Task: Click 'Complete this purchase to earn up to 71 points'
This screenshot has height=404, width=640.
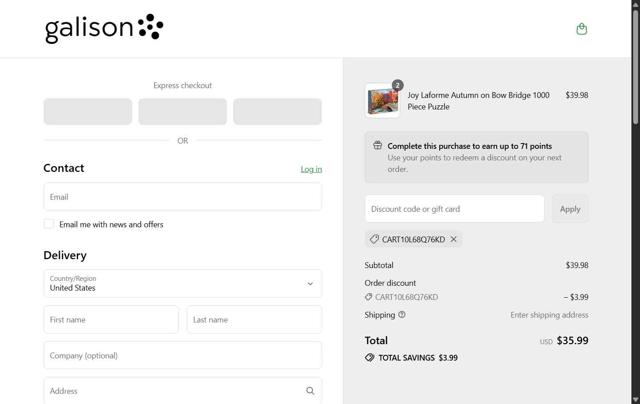Action: click(470, 146)
